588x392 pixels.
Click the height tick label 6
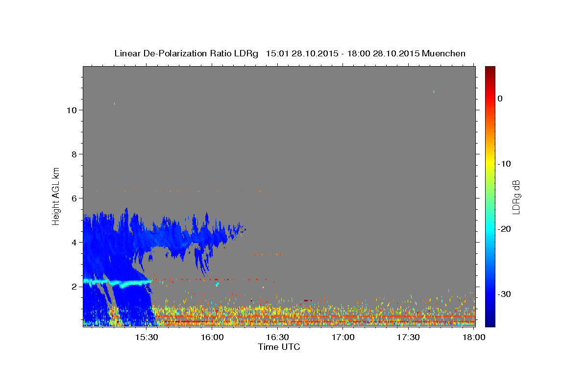pos(73,198)
